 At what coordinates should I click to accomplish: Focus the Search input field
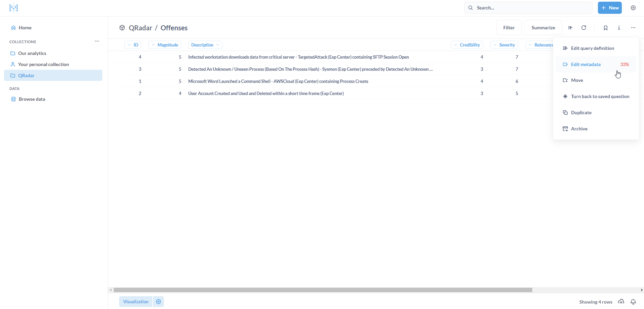(x=528, y=8)
